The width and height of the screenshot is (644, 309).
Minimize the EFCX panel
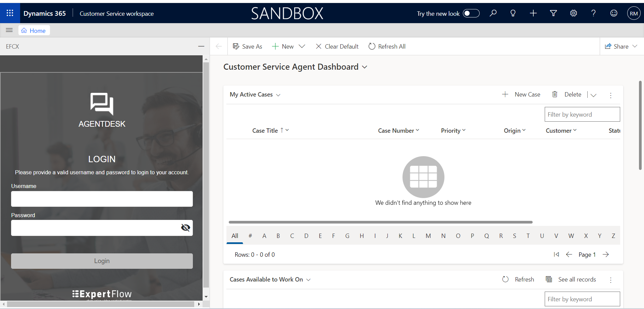[x=201, y=46]
